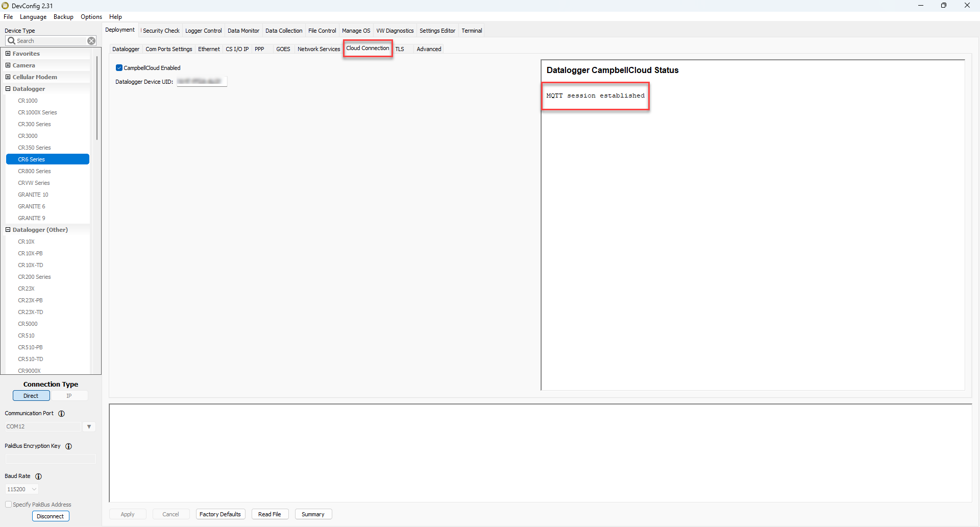This screenshot has width=980, height=527.
Task: Click the DevConfig application icon
Action: tap(5, 6)
